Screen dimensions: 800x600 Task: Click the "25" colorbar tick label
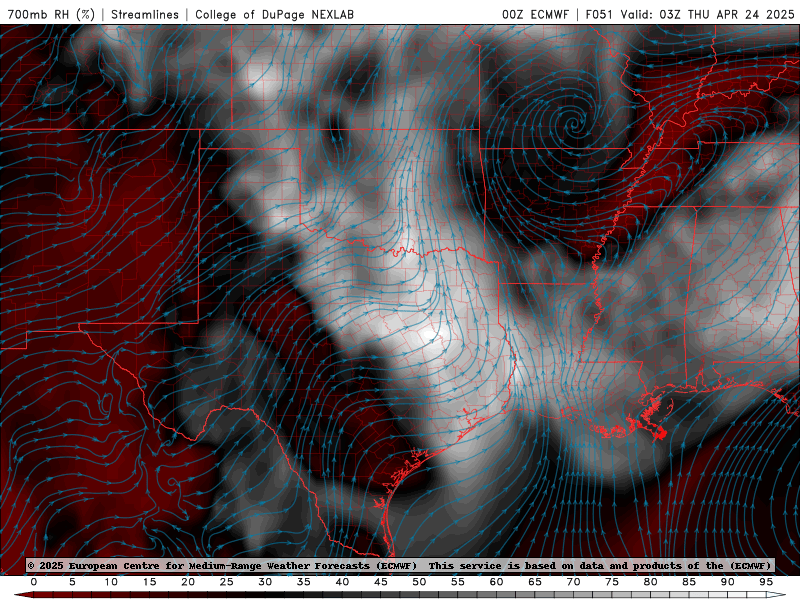click(227, 582)
